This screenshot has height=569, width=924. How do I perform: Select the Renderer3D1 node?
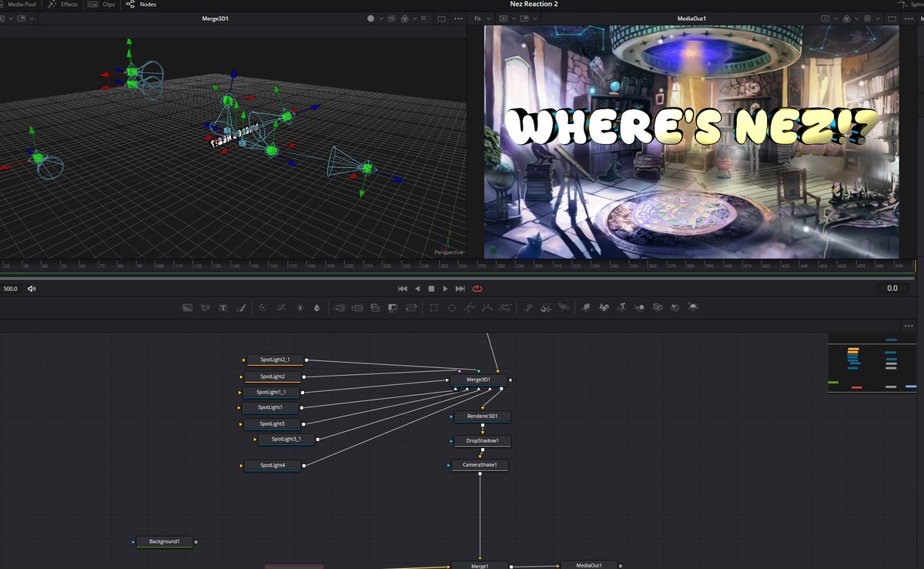(x=482, y=417)
